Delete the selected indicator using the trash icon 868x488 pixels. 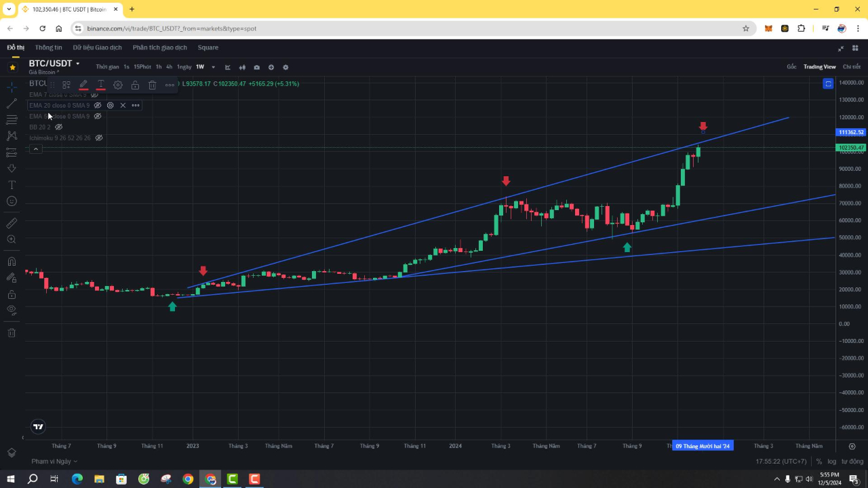[153, 84]
